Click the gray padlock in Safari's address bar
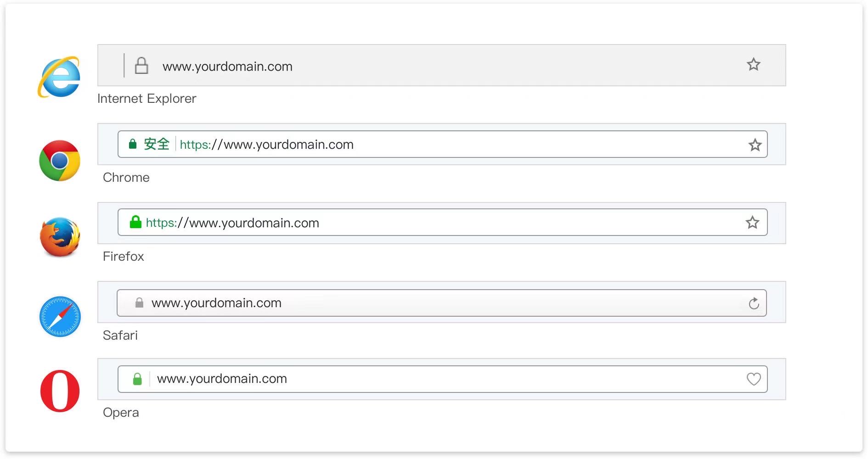 click(x=139, y=303)
